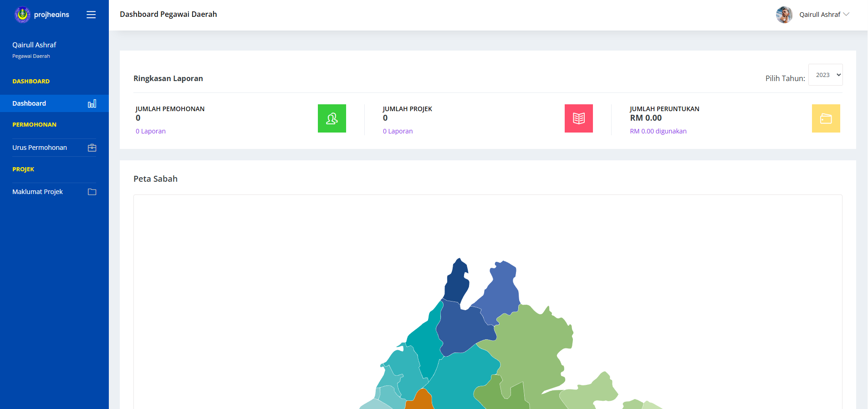The width and height of the screenshot is (868, 409).
Task: Toggle the hamburger sidebar menu
Action: [x=91, y=15]
